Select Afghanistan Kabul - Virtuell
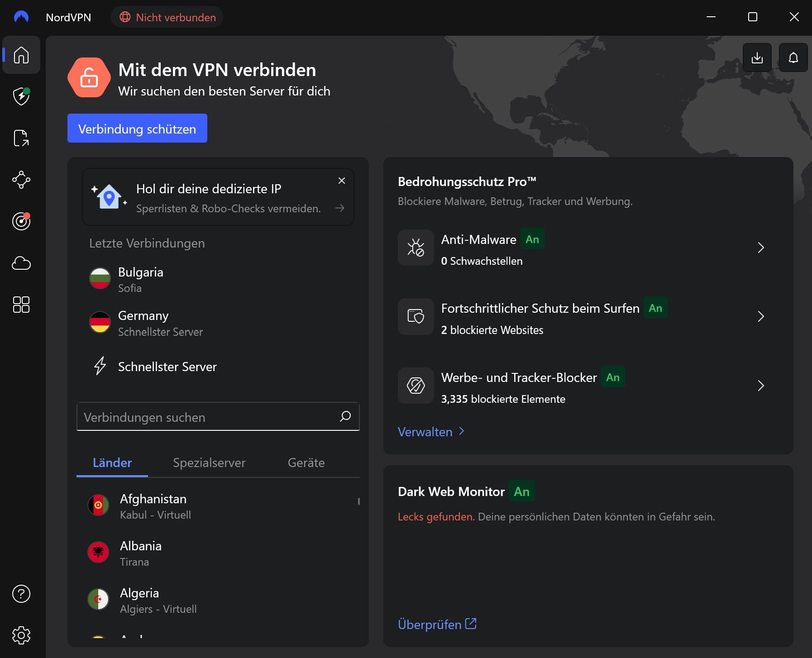Screen dimensions: 812x658 coord(218,506)
